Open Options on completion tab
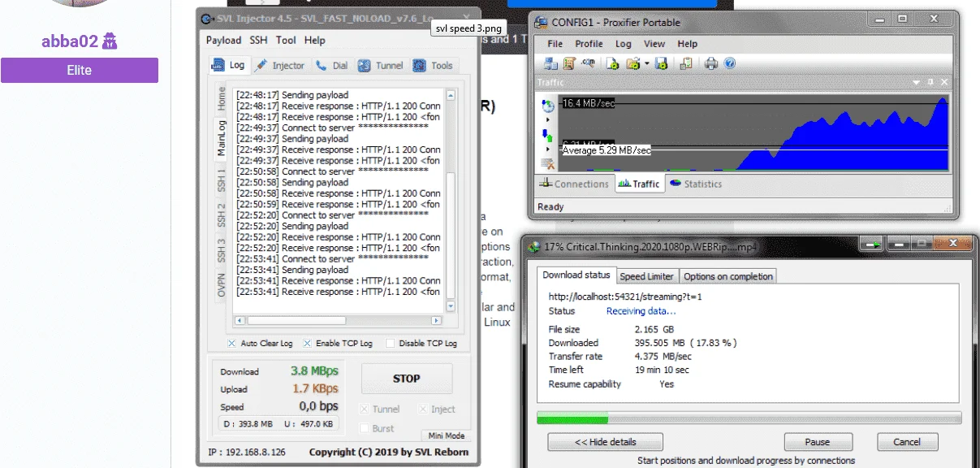This screenshot has height=468, width=980. (728, 276)
